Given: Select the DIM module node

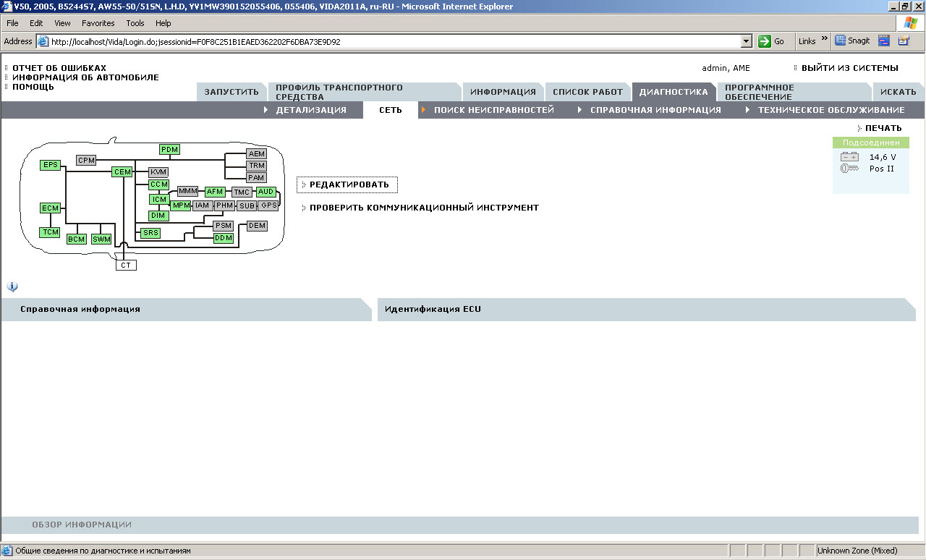Looking at the screenshot, I should (x=158, y=216).
